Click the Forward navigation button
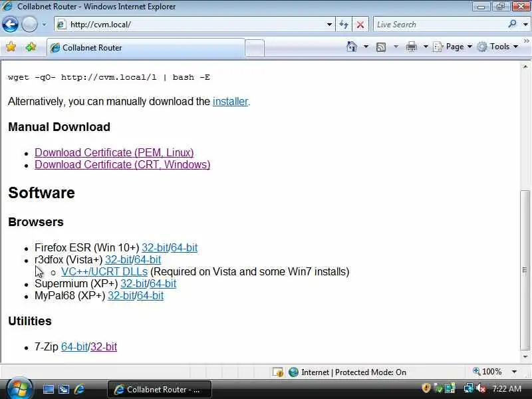This screenshot has width=532, height=399. pos(29,25)
